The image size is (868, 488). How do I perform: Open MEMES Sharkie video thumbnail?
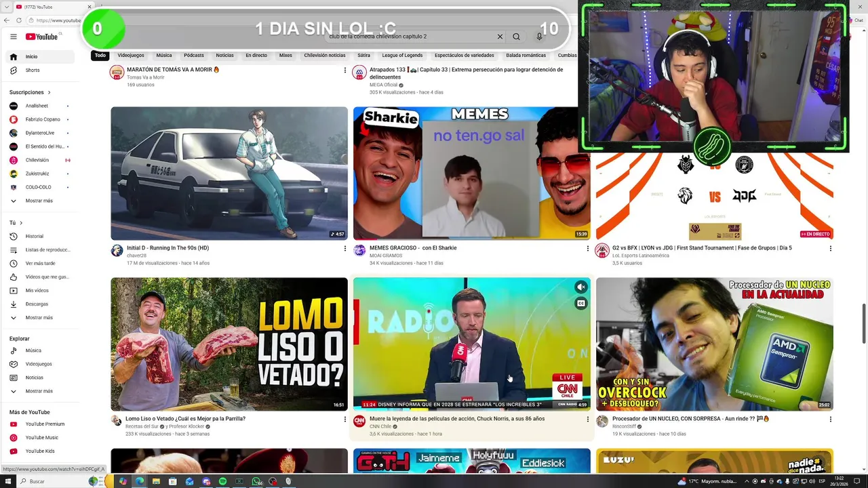(x=472, y=174)
